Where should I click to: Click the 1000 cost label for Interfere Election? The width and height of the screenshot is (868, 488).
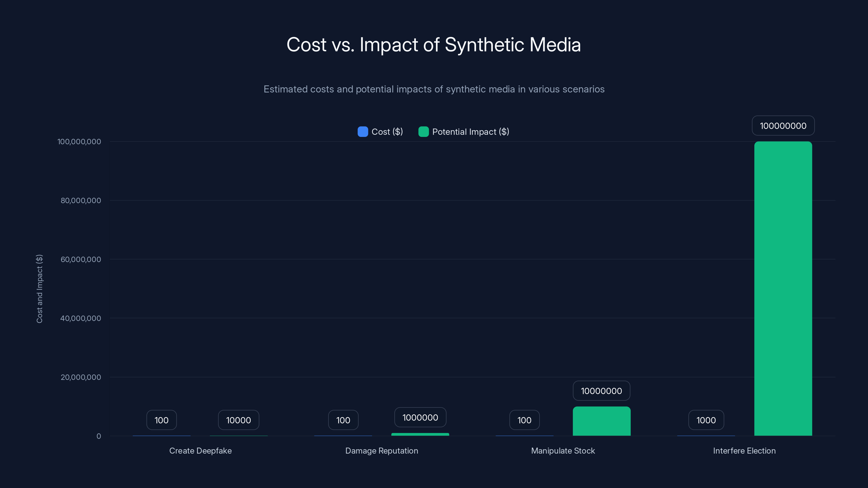(706, 420)
